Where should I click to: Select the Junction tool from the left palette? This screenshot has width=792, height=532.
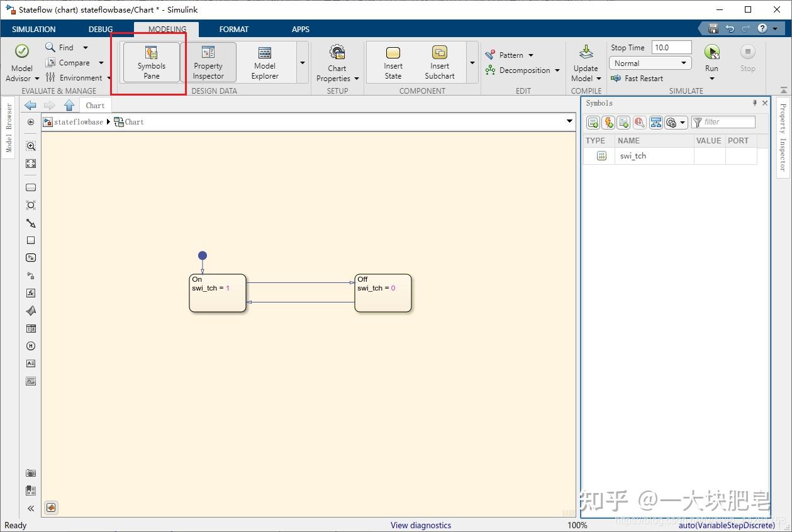click(31, 204)
